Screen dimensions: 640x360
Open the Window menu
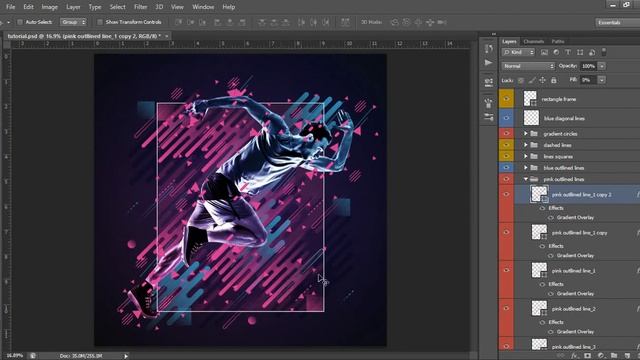[203, 7]
